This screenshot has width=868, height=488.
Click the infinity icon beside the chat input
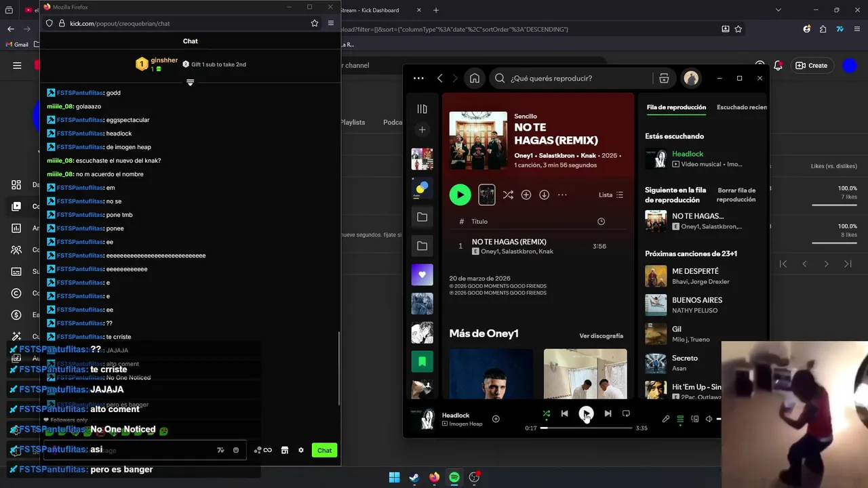tap(268, 450)
